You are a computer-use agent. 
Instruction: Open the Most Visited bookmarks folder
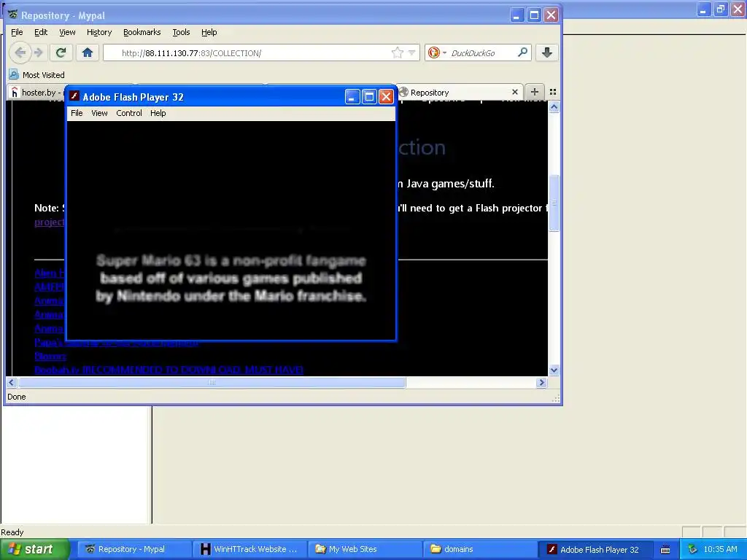pyautogui.click(x=37, y=75)
